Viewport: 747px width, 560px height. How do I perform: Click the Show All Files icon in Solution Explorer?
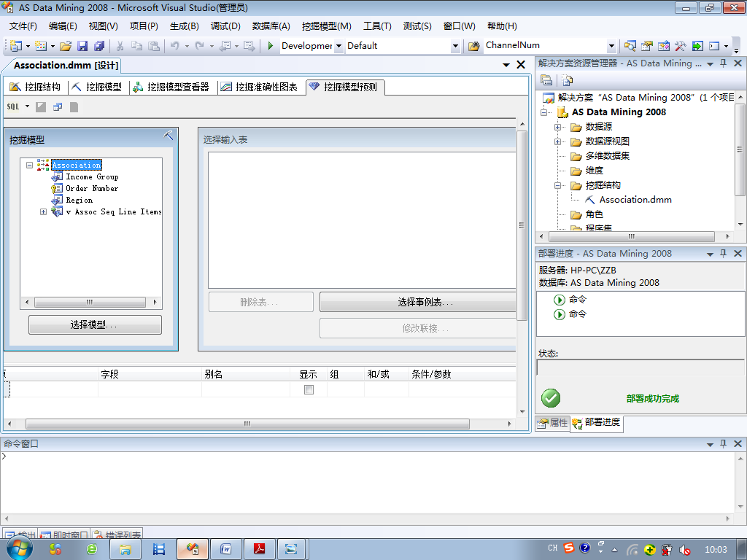click(567, 80)
